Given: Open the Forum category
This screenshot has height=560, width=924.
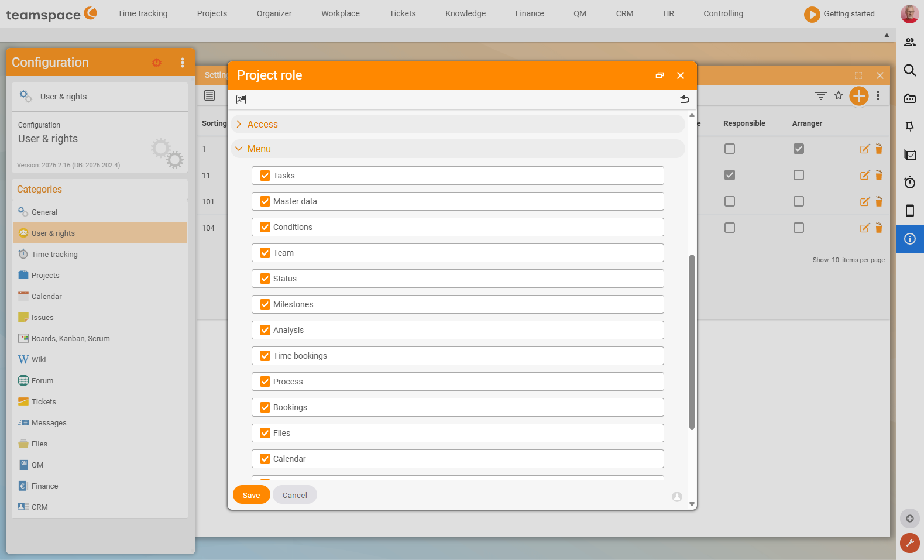Looking at the screenshot, I should click(100, 380).
